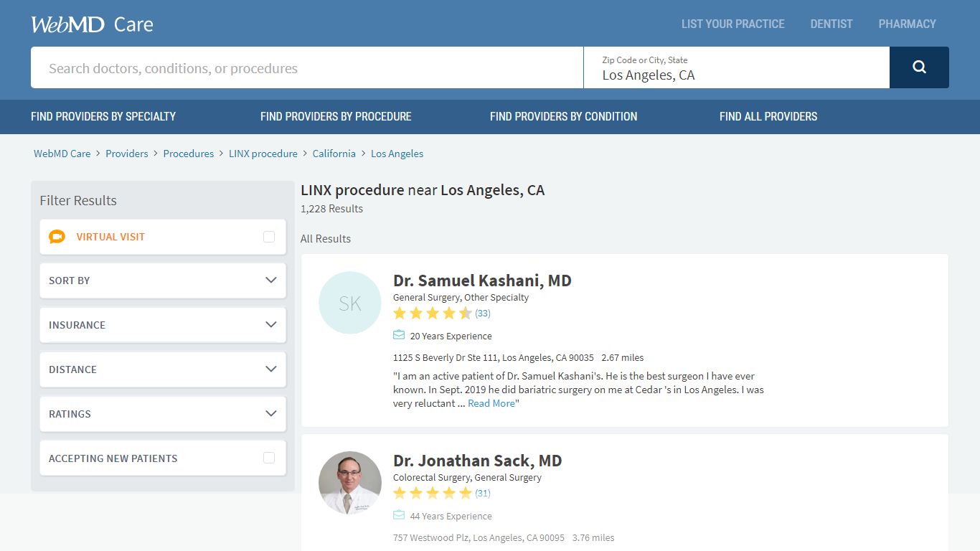Open Dr. Jonathan Sack, MD profile
Viewport: 980px width, 551px height.
(x=477, y=461)
